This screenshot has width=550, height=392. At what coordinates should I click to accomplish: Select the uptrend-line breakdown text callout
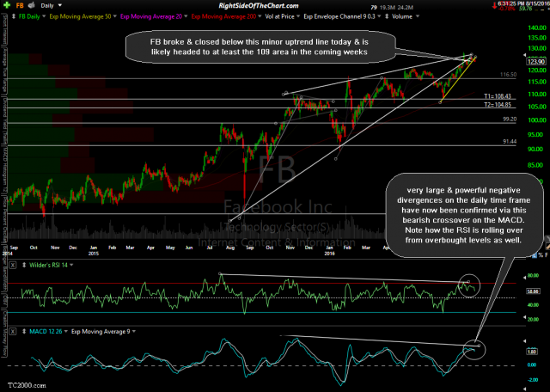coord(260,47)
